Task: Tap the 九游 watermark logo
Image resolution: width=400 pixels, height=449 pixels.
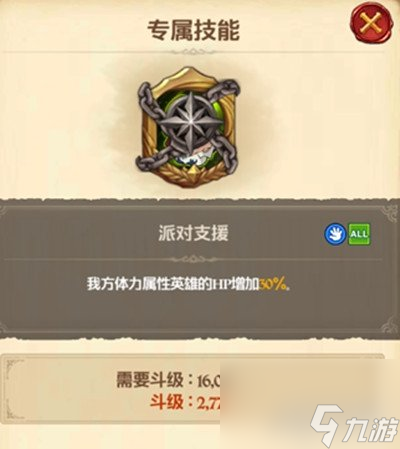Action: [x=355, y=422]
